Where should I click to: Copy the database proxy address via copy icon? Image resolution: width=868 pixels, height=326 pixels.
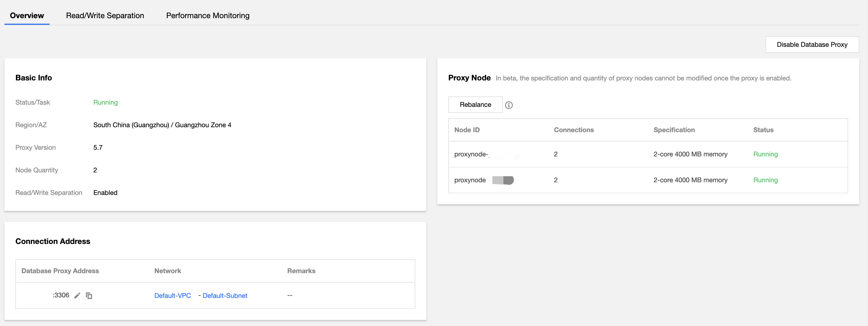[x=89, y=296]
